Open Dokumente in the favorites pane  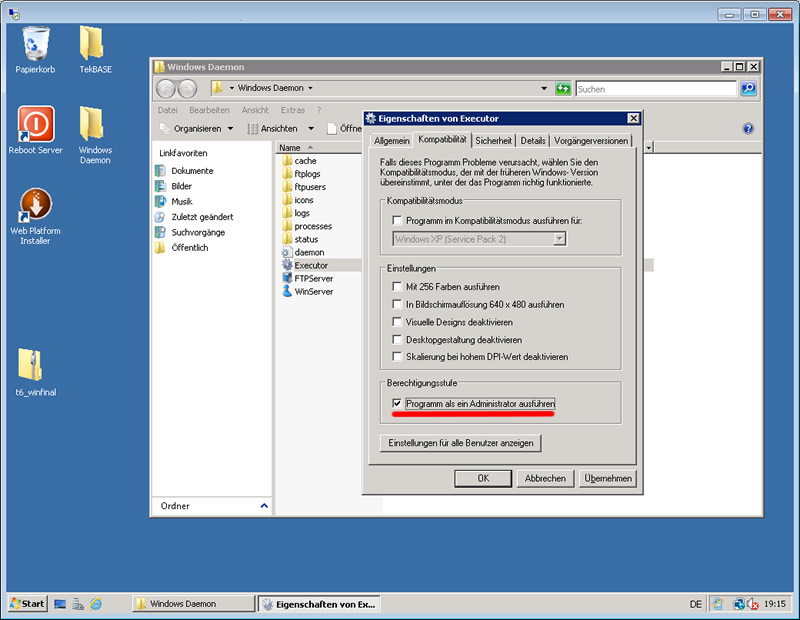pos(184,171)
